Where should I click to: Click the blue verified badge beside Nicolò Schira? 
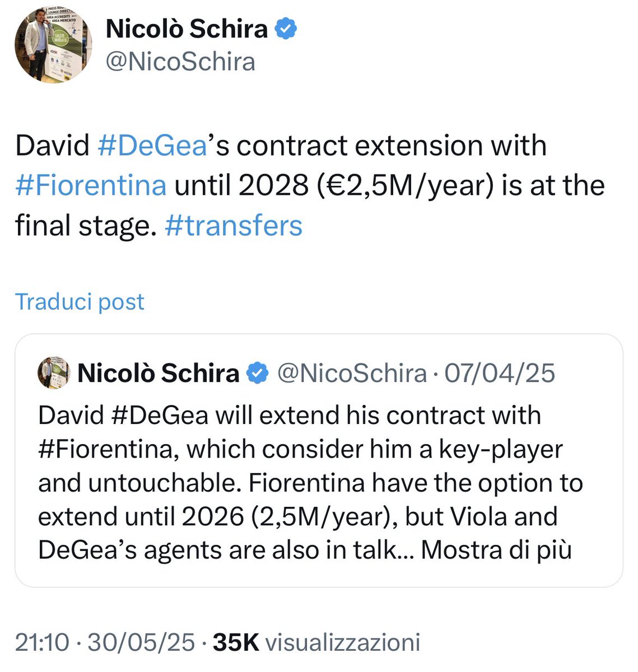pyautogui.click(x=286, y=29)
